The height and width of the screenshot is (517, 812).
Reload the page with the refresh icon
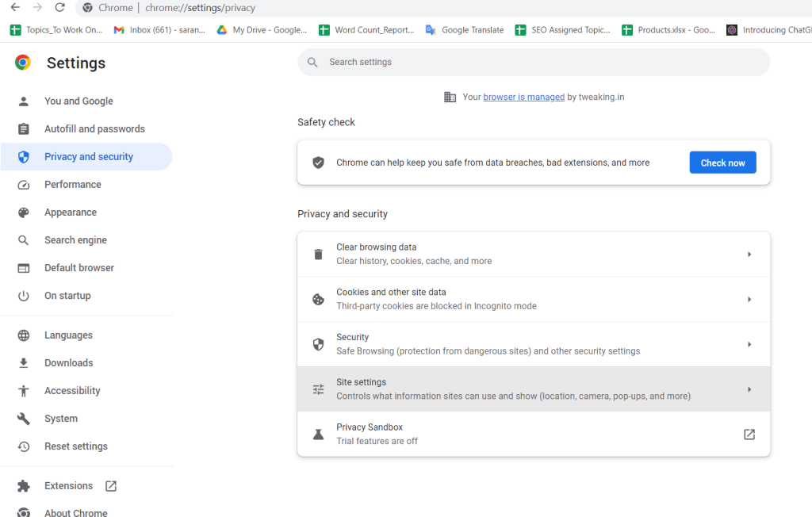pos(60,7)
